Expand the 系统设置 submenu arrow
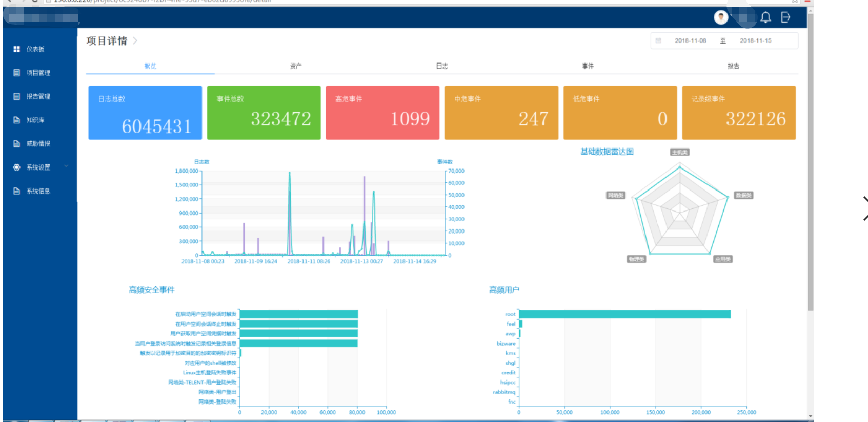The height and width of the screenshot is (422, 868). pos(66,166)
